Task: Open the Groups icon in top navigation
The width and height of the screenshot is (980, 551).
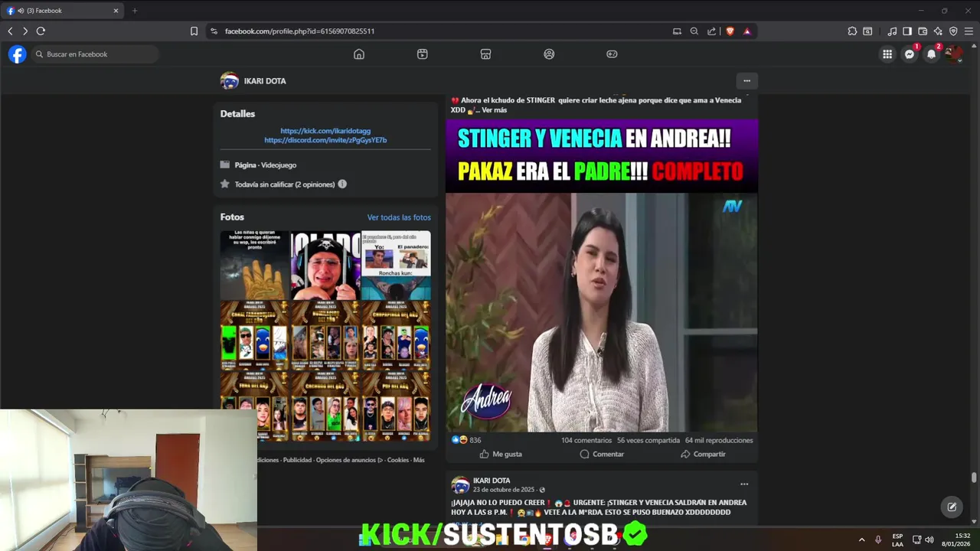Action: point(549,54)
